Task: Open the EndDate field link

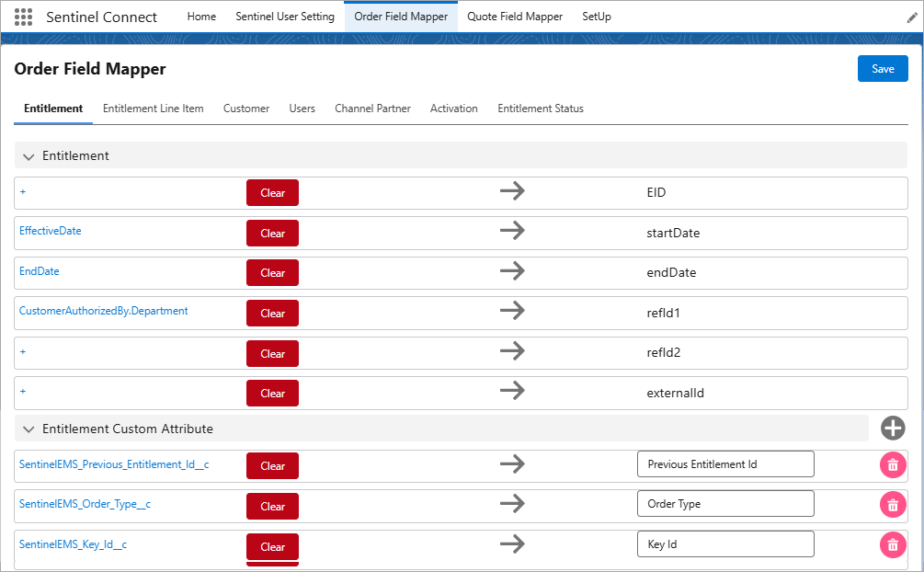Action: 40,271
